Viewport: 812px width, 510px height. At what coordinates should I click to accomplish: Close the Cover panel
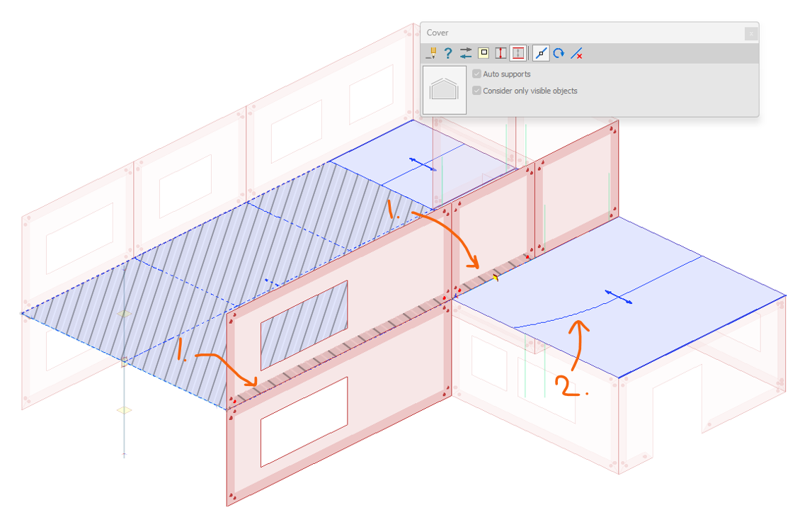tap(751, 34)
